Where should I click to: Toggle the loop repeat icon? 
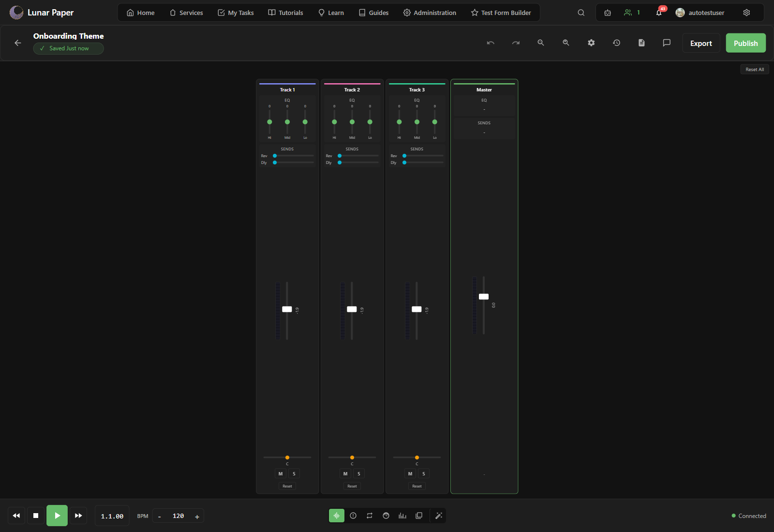(370, 516)
